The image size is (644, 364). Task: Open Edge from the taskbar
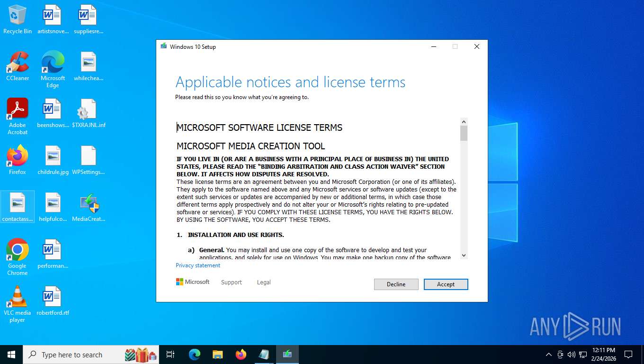pyautogui.click(x=194, y=355)
